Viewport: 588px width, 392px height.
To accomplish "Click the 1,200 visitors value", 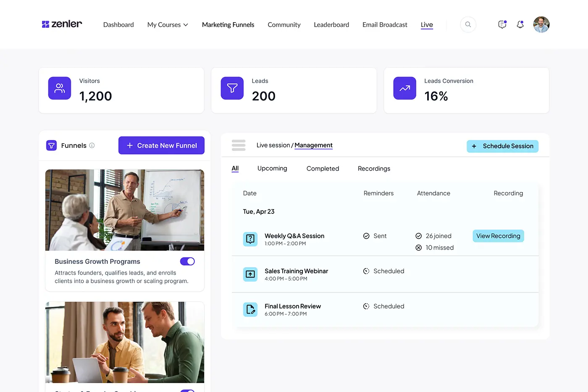I will [x=96, y=96].
